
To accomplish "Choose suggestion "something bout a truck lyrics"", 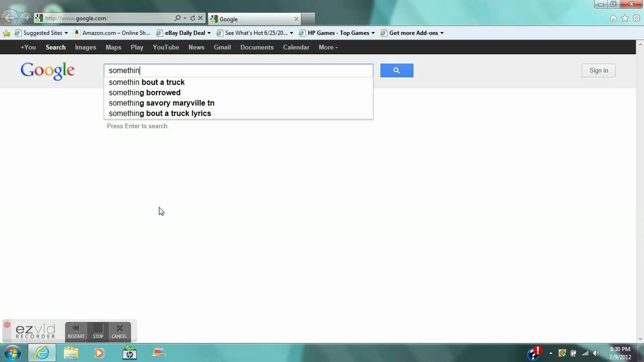I will point(238,113).
